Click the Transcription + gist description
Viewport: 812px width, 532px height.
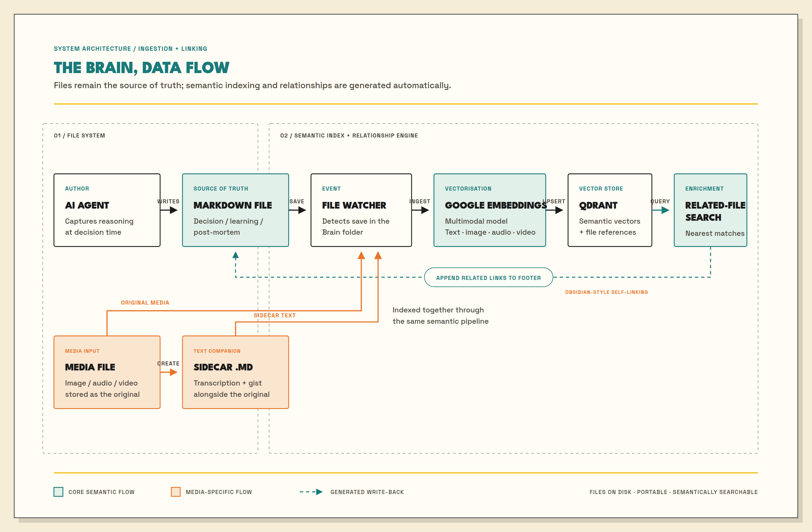pos(231,388)
